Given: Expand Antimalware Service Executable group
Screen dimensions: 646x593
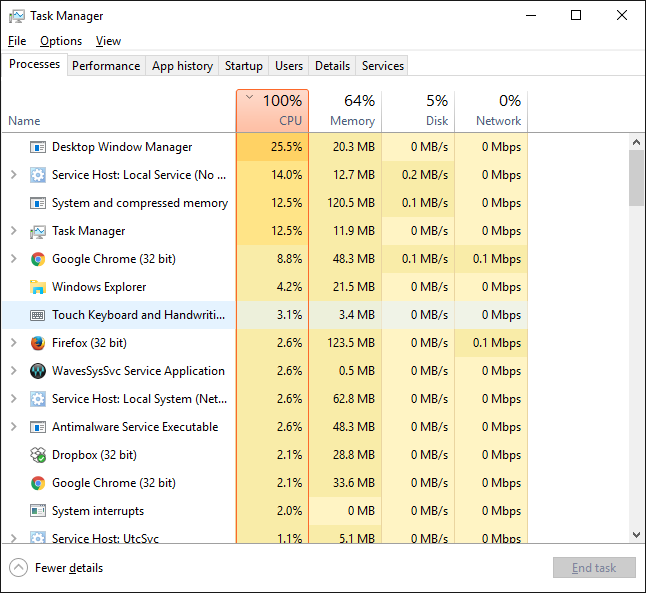Looking at the screenshot, I should click(14, 427).
